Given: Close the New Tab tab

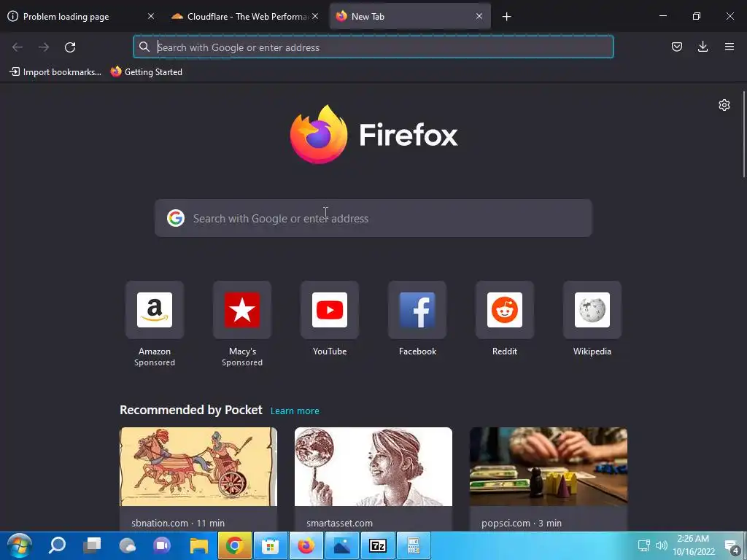Looking at the screenshot, I should 479,16.
